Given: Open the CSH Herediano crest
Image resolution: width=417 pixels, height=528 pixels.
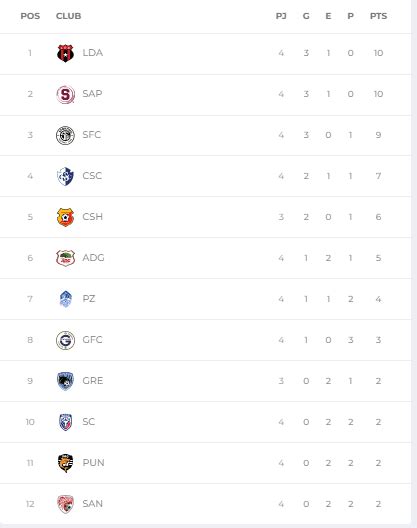Looking at the screenshot, I should pyautogui.click(x=65, y=217).
